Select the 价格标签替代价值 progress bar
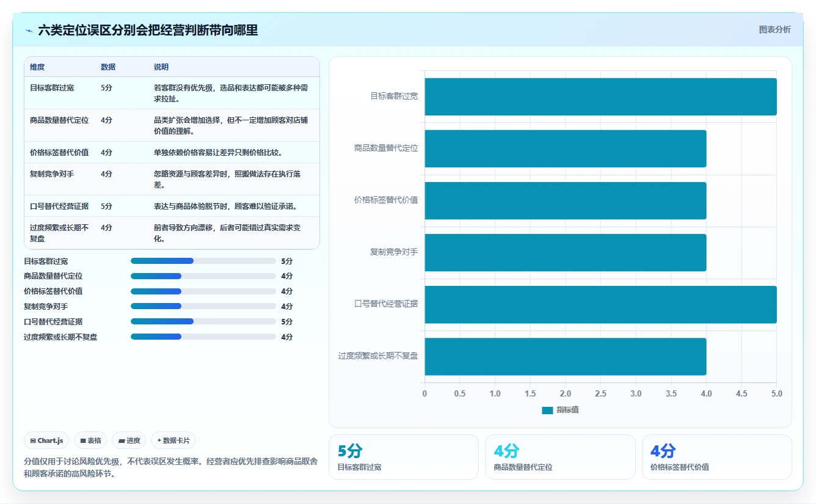Viewport: 816px width, 504px height. coord(203,291)
